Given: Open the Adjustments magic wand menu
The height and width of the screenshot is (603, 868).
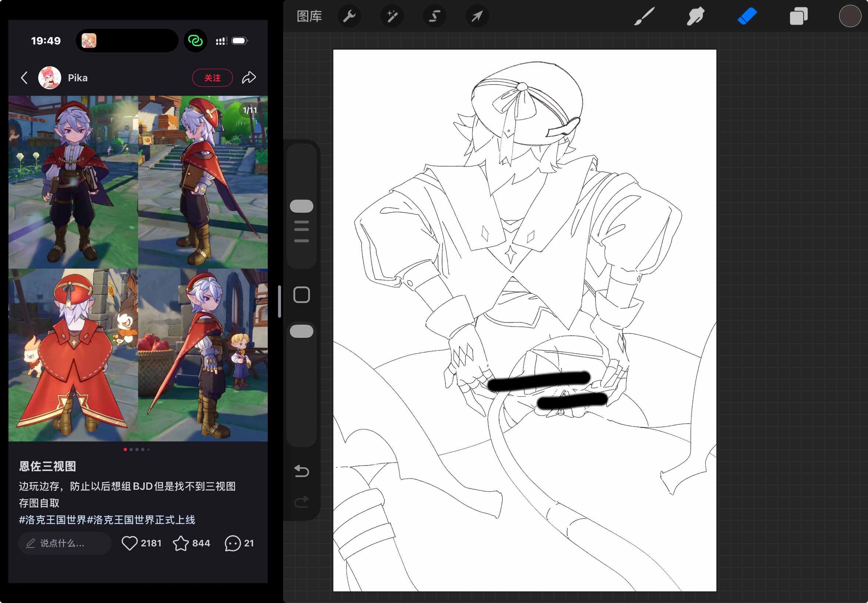Looking at the screenshot, I should pyautogui.click(x=392, y=16).
